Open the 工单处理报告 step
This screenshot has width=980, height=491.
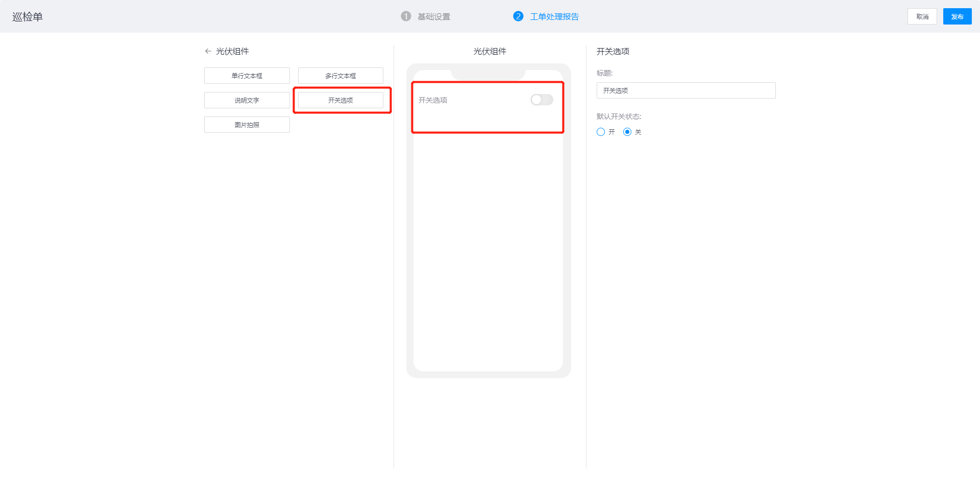pyautogui.click(x=554, y=17)
